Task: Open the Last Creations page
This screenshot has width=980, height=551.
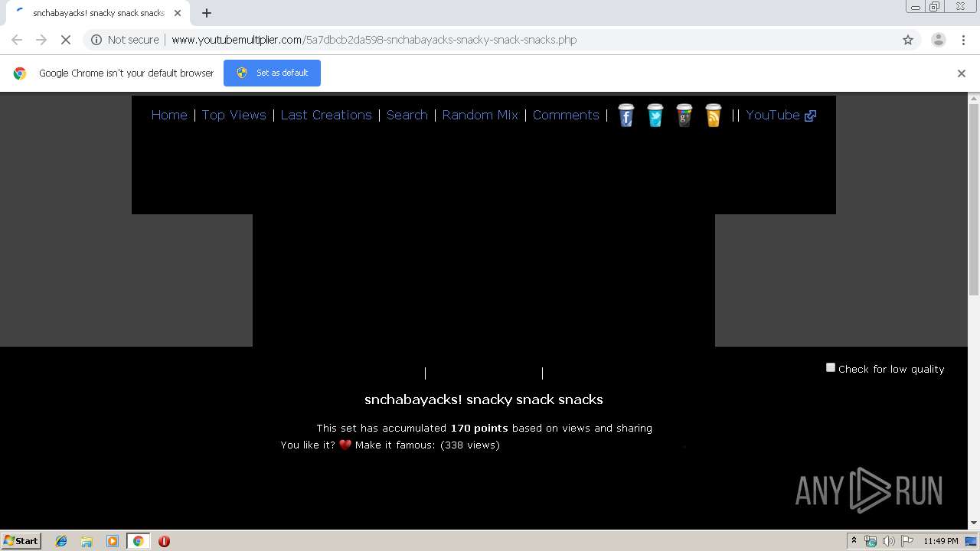Action: coord(326,115)
